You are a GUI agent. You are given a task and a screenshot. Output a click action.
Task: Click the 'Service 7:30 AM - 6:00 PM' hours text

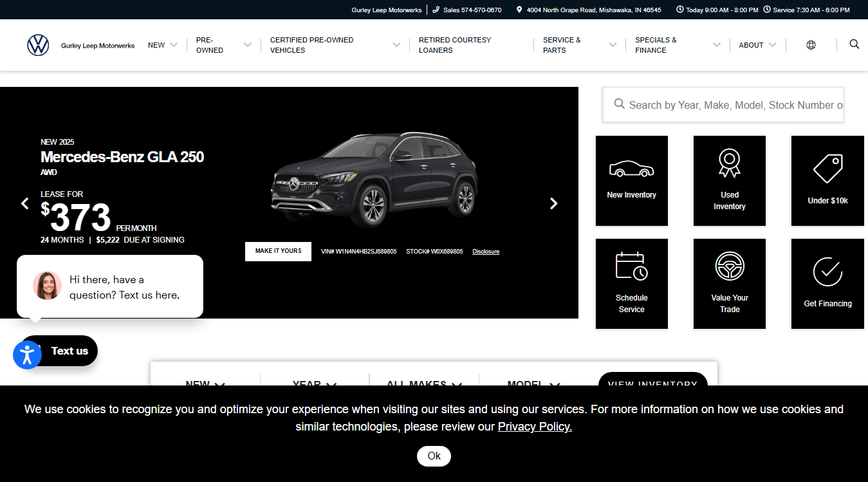(x=811, y=10)
